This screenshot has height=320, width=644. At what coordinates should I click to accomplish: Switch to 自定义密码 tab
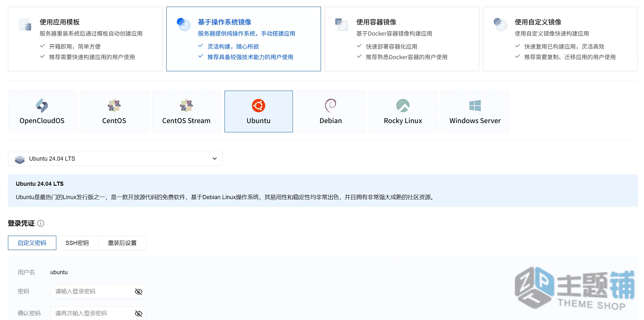[x=32, y=243]
